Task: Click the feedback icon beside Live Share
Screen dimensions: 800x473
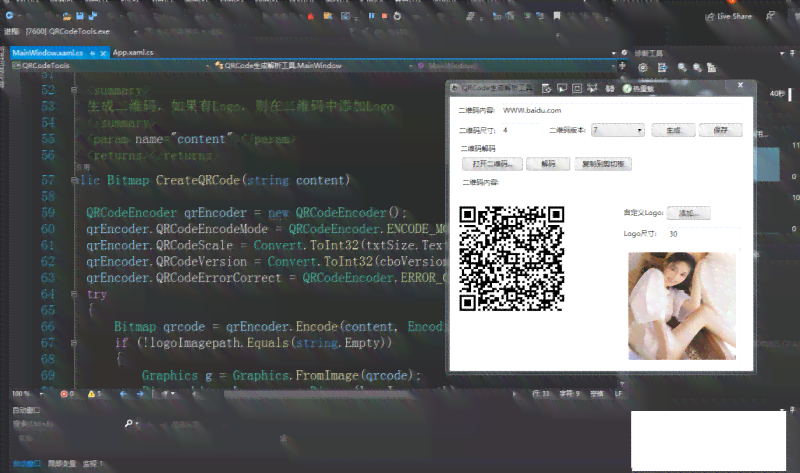Action: [x=770, y=16]
